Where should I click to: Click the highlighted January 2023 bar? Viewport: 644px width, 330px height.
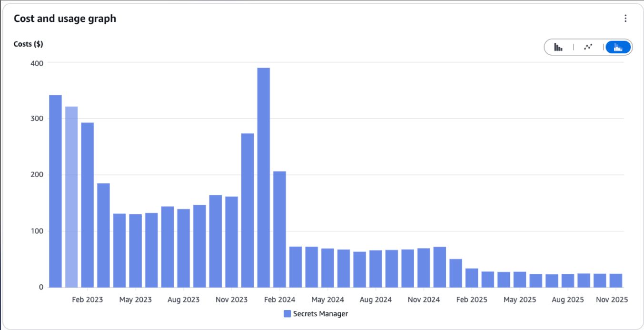[x=71, y=197]
